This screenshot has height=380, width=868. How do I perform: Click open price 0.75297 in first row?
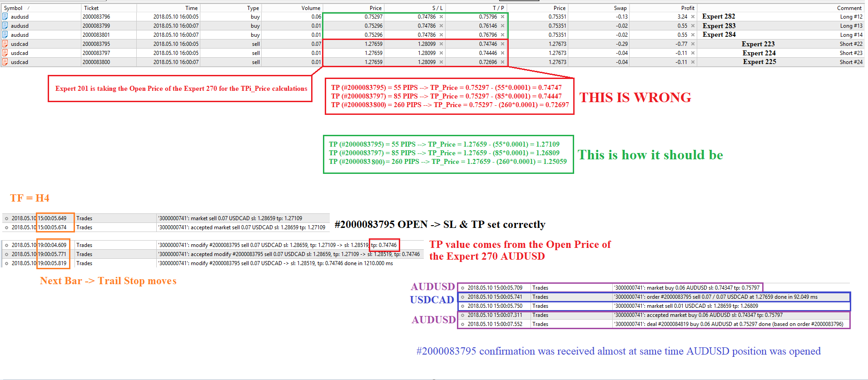click(x=373, y=17)
